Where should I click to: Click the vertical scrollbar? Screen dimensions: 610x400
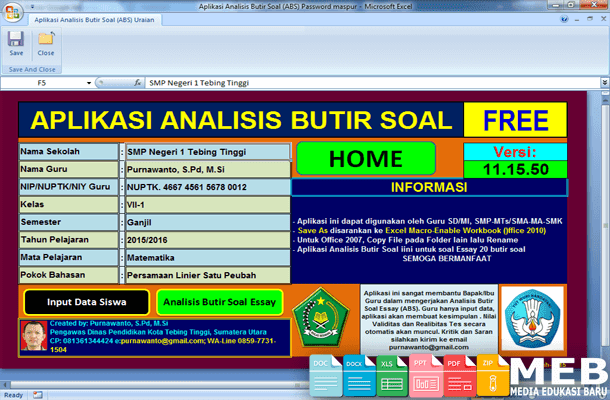(x=605, y=226)
